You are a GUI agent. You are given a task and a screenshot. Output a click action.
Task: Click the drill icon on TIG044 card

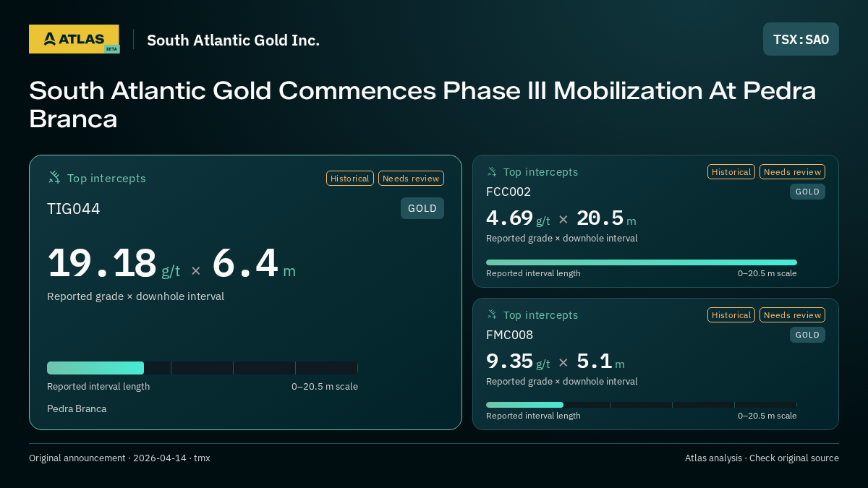[x=54, y=177]
